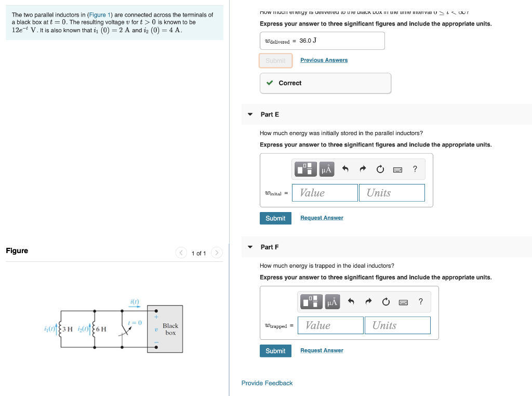Open the exponent templates icon in Part E
Viewport: 532px width, 396px height.
point(305,169)
